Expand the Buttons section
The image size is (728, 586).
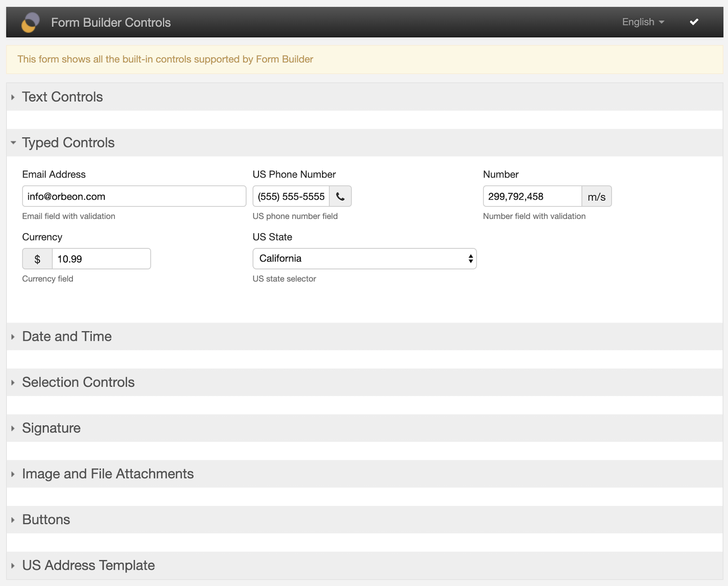pyautogui.click(x=46, y=520)
